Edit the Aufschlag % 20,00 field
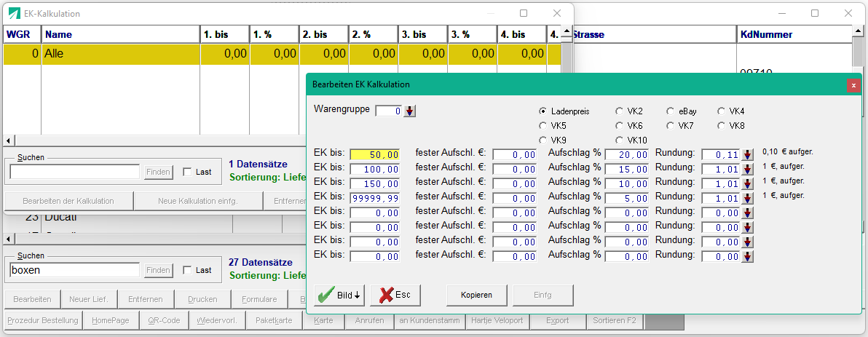 coord(627,154)
